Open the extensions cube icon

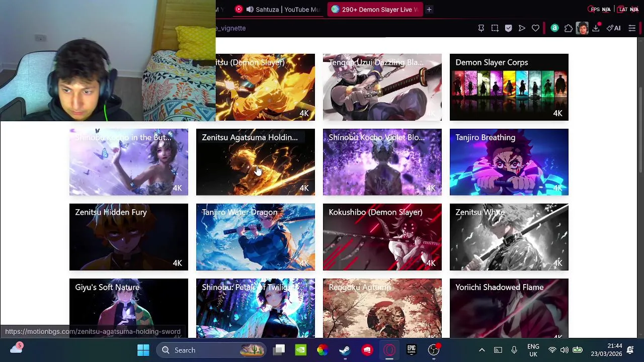pos(568,28)
